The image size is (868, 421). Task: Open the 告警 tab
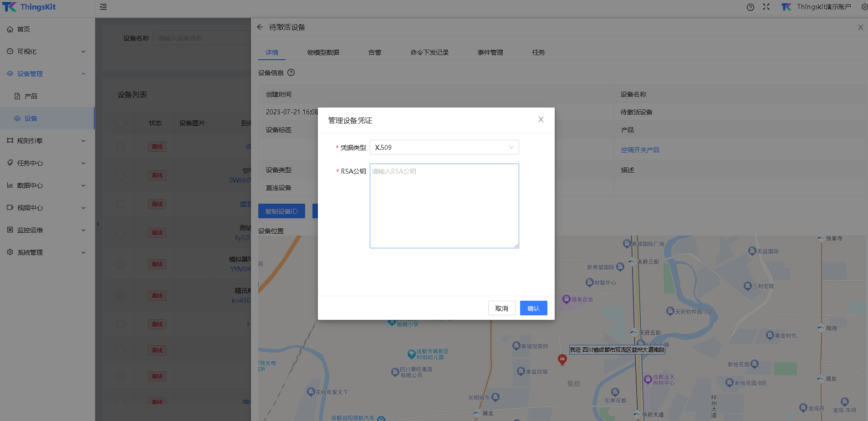click(374, 52)
